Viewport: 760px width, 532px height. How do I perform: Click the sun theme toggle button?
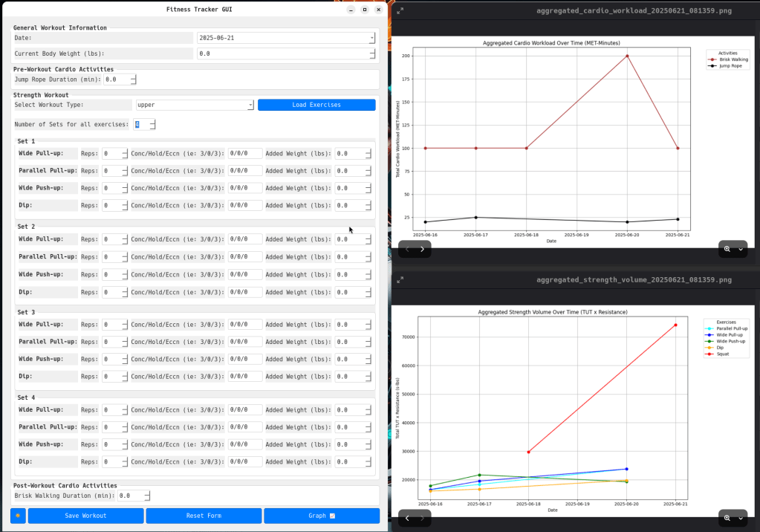tap(18, 516)
